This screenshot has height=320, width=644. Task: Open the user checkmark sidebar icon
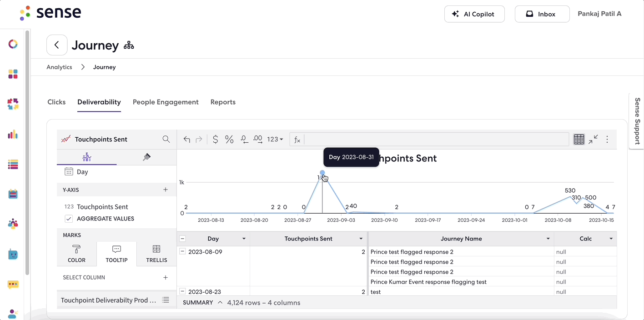click(13, 314)
